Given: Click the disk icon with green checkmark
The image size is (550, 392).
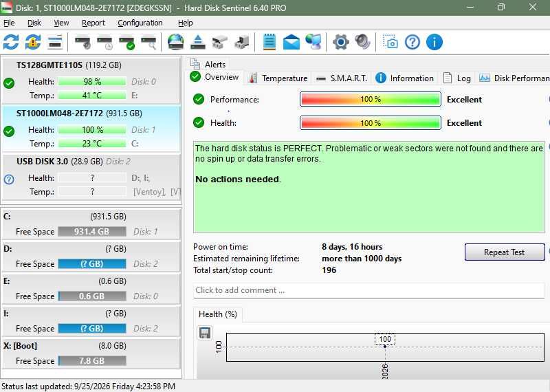Looking at the screenshot, I should pos(127,43).
